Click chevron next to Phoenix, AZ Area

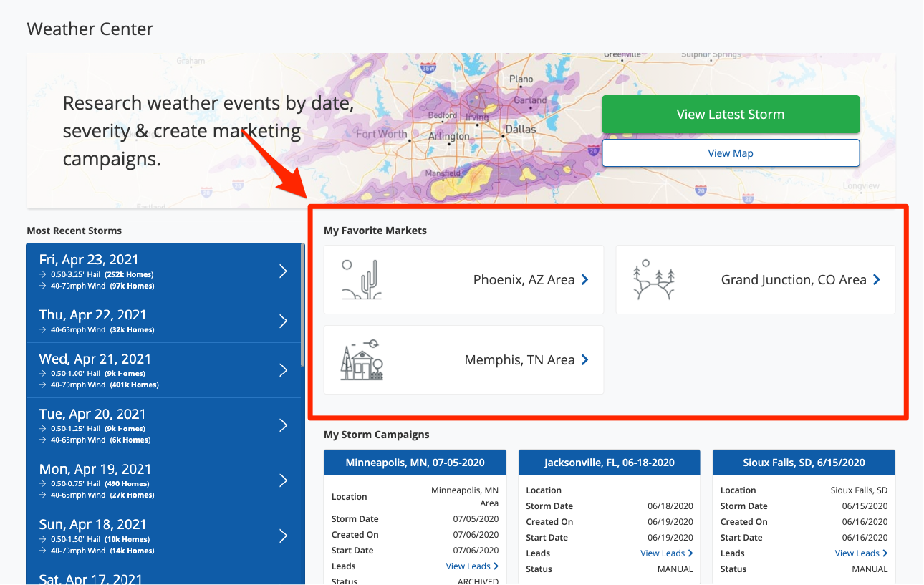585,280
